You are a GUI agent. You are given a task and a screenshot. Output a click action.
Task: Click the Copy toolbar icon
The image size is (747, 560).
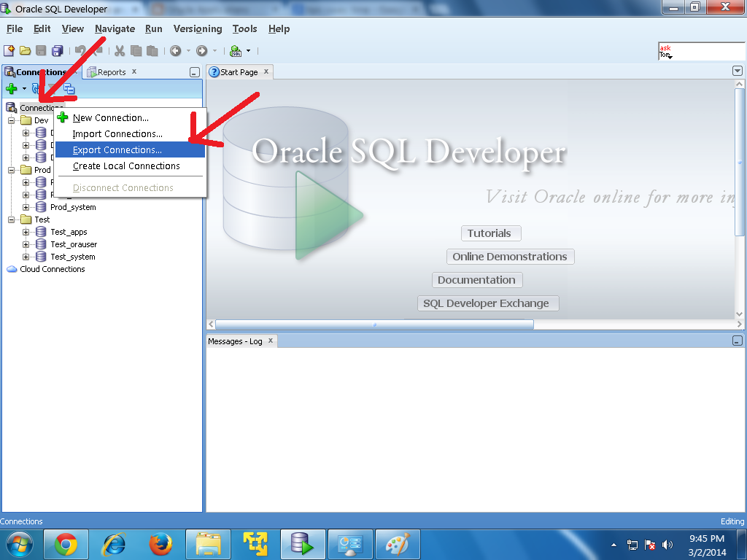(x=136, y=50)
